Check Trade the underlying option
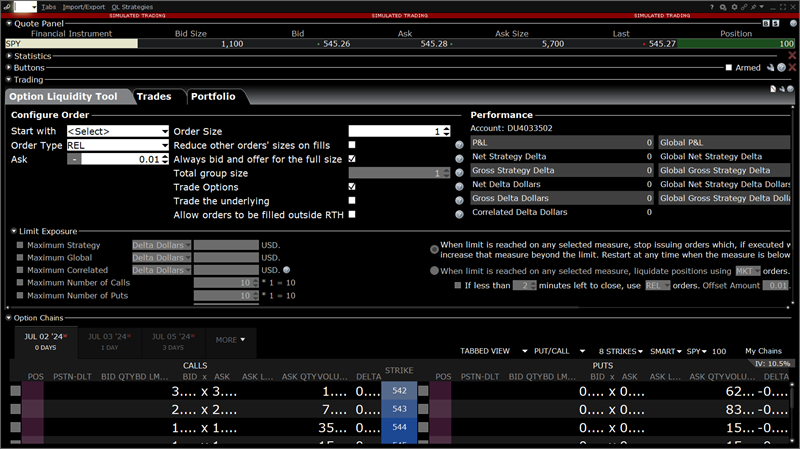The image size is (800, 449). [x=352, y=201]
